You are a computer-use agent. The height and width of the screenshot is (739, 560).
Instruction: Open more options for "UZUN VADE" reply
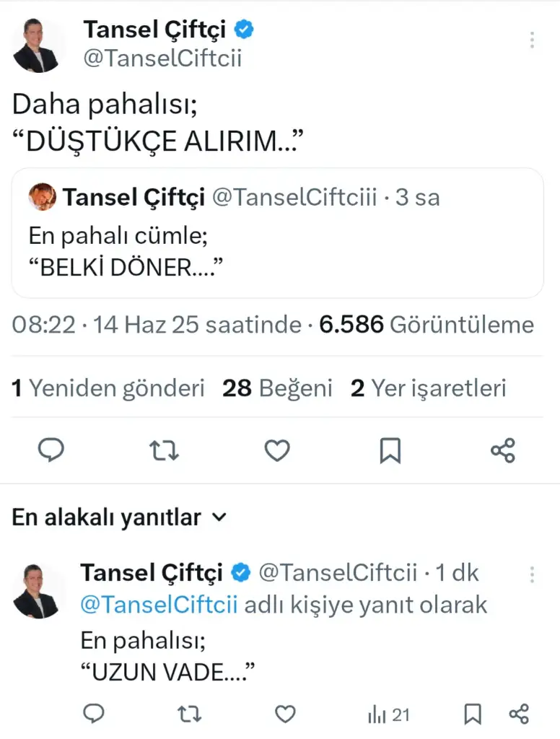tap(532, 574)
